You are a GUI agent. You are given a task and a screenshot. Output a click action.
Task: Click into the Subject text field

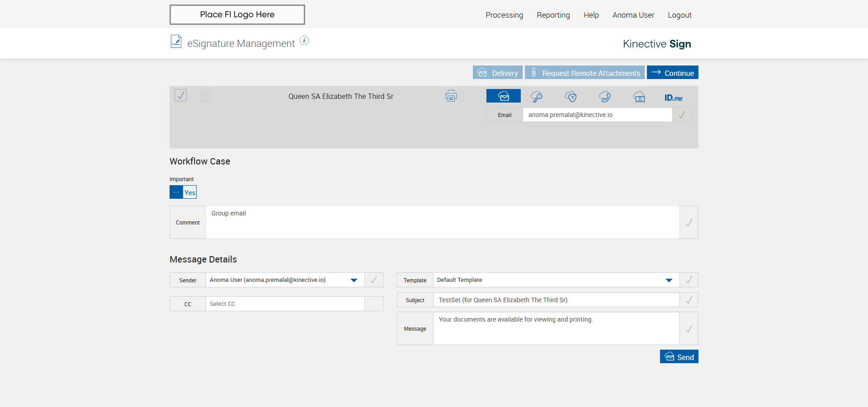tap(556, 300)
